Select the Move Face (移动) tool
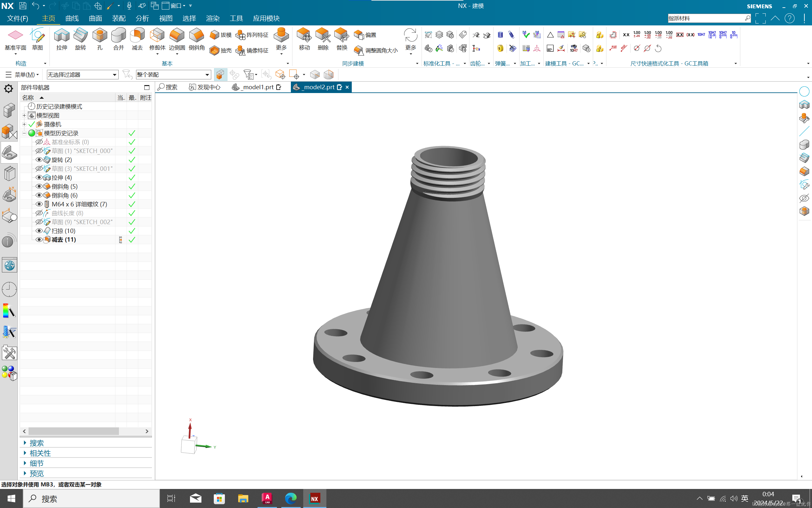The width and height of the screenshot is (812, 508). [x=304, y=39]
